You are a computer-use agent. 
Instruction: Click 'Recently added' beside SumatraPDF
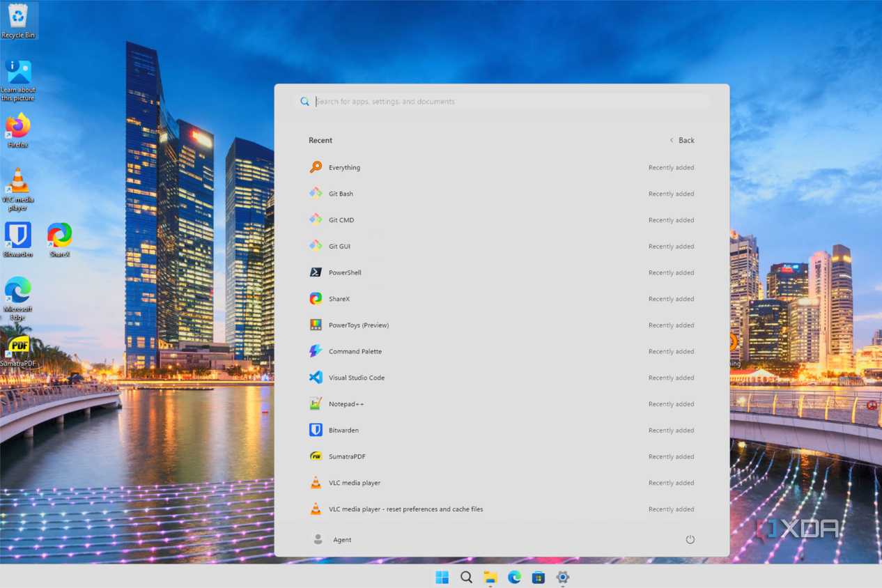(671, 457)
